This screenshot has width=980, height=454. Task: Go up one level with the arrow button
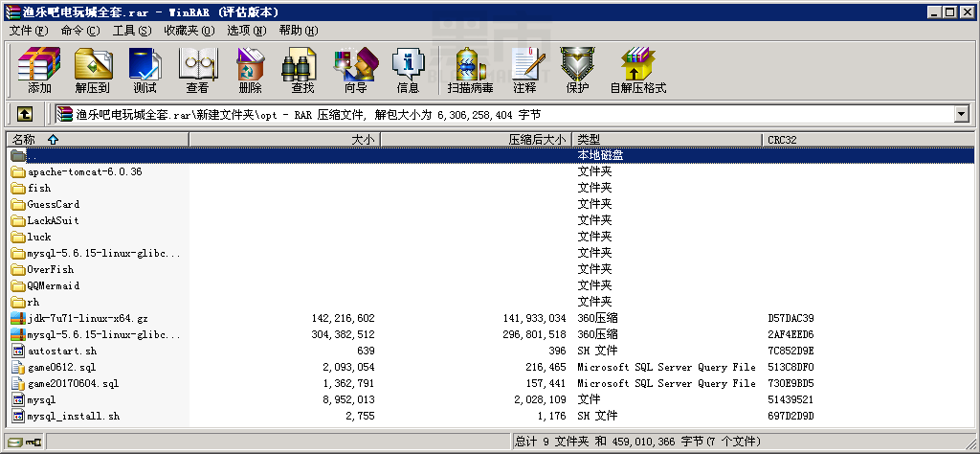(x=25, y=114)
